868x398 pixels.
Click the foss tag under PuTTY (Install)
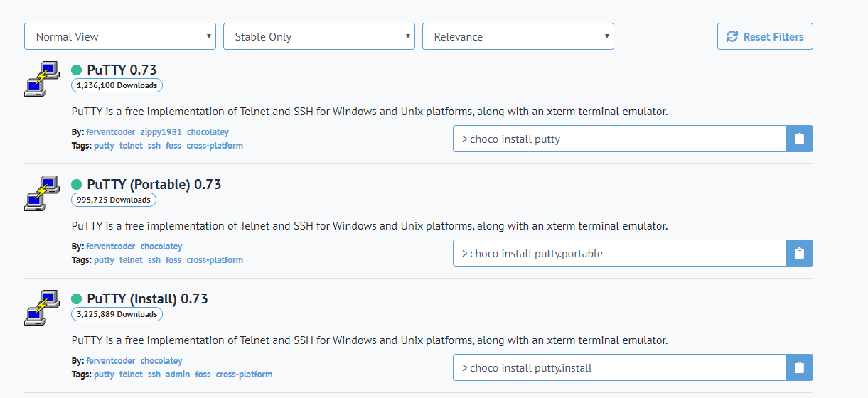point(203,375)
